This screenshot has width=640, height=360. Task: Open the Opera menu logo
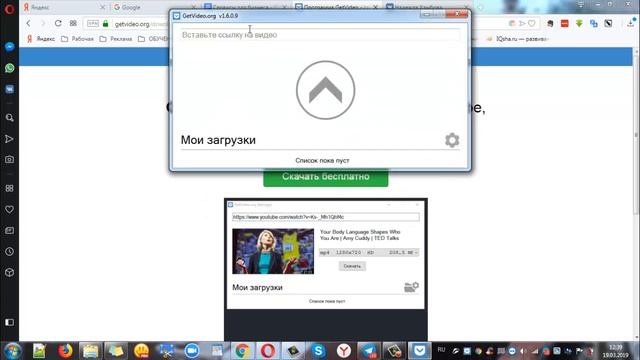[x=9, y=9]
